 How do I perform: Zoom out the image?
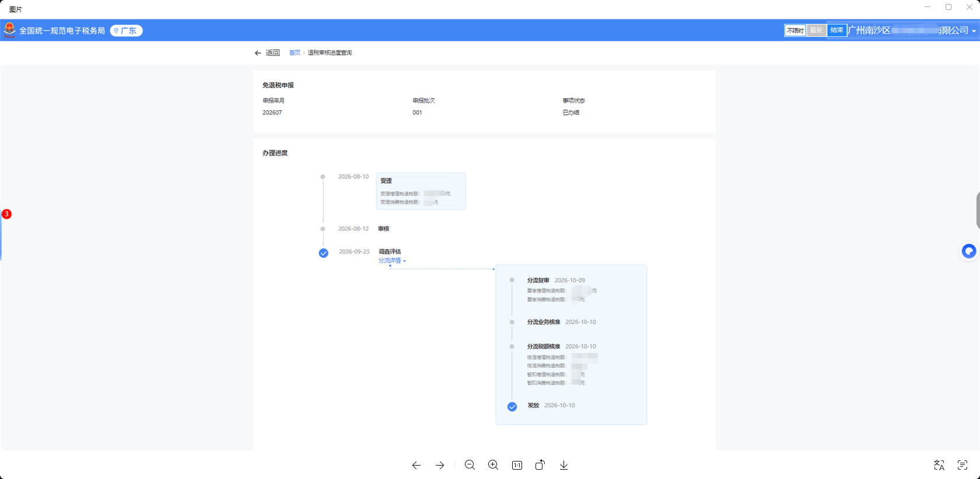point(470,465)
